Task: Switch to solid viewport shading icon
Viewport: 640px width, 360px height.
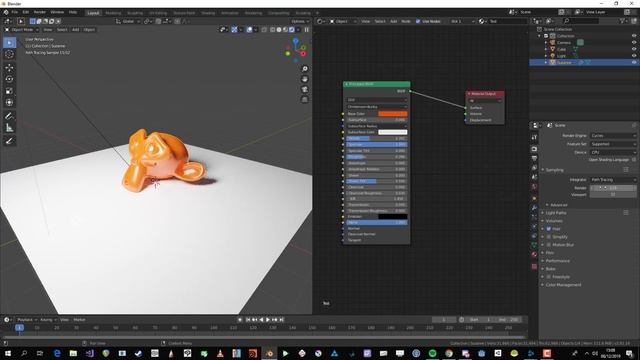Action: tap(279, 29)
